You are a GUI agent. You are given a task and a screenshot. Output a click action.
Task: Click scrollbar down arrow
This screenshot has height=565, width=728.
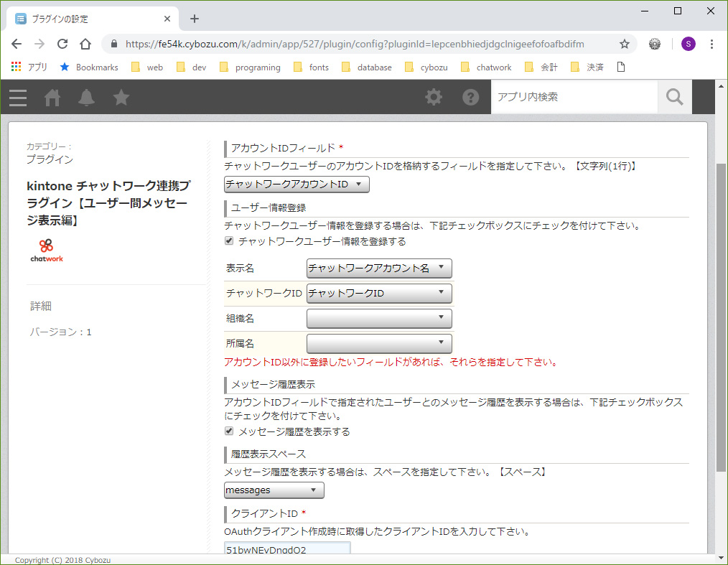pyautogui.click(x=721, y=558)
